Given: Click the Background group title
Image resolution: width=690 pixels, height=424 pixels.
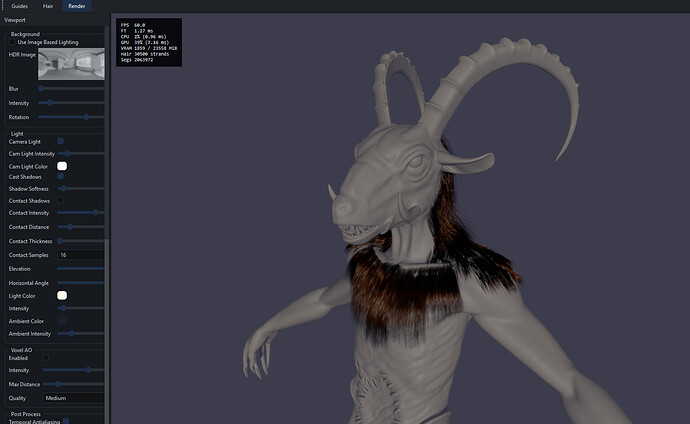Looking at the screenshot, I should pos(25,34).
